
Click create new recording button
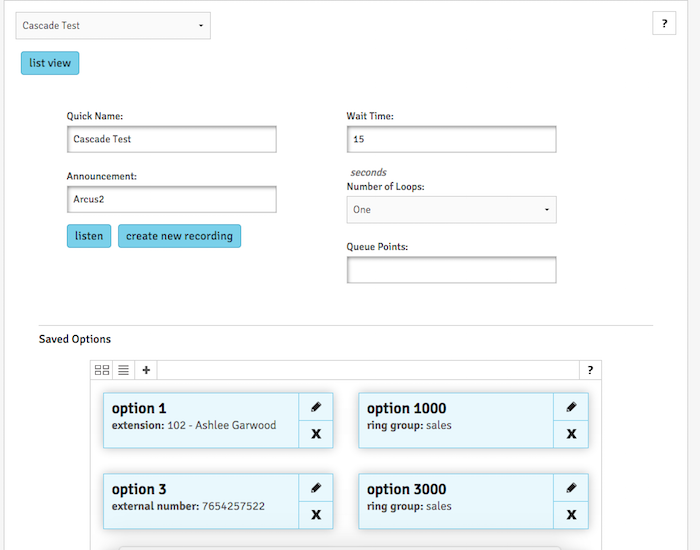(179, 236)
